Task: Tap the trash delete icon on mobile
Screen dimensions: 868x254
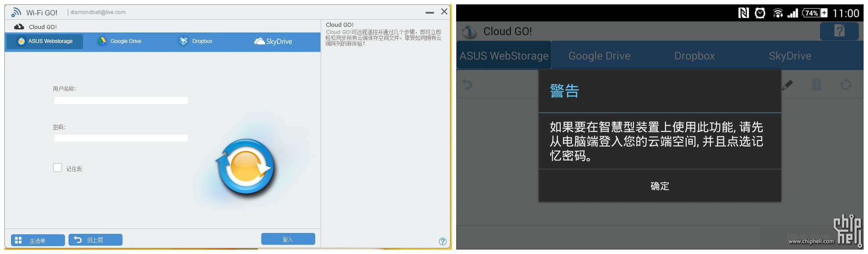Action: (x=817, y=84)
